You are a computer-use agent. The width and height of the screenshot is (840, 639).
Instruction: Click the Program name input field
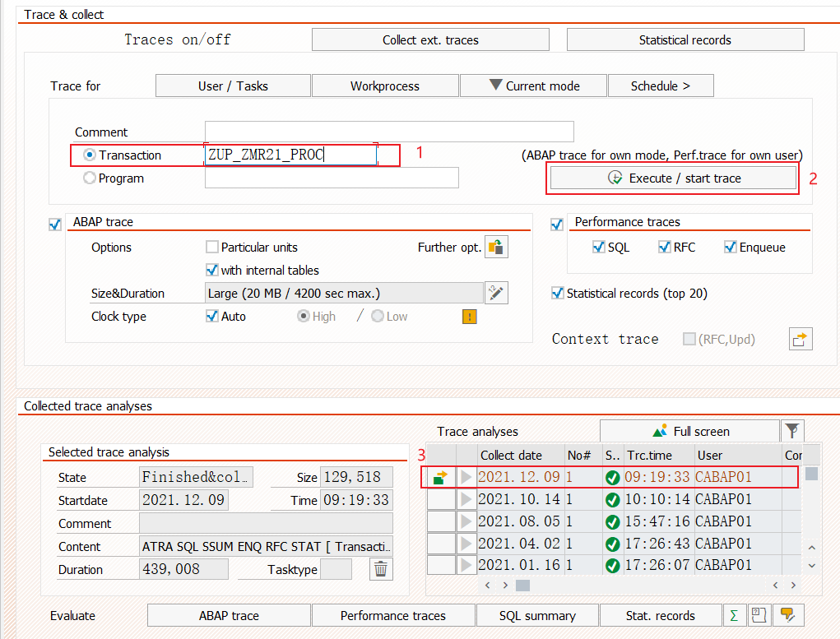pos(332,178)
